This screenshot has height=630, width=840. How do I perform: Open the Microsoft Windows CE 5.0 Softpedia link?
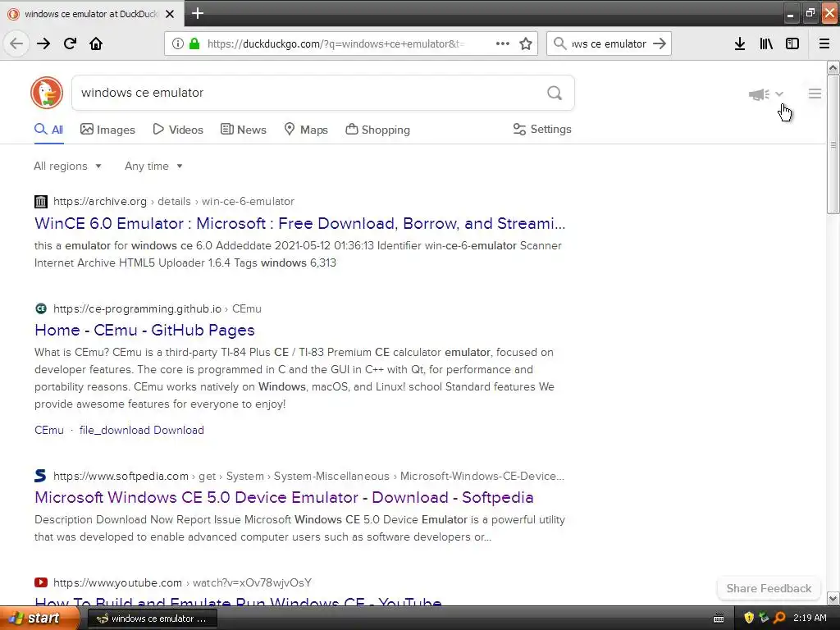tap(284, 497)
